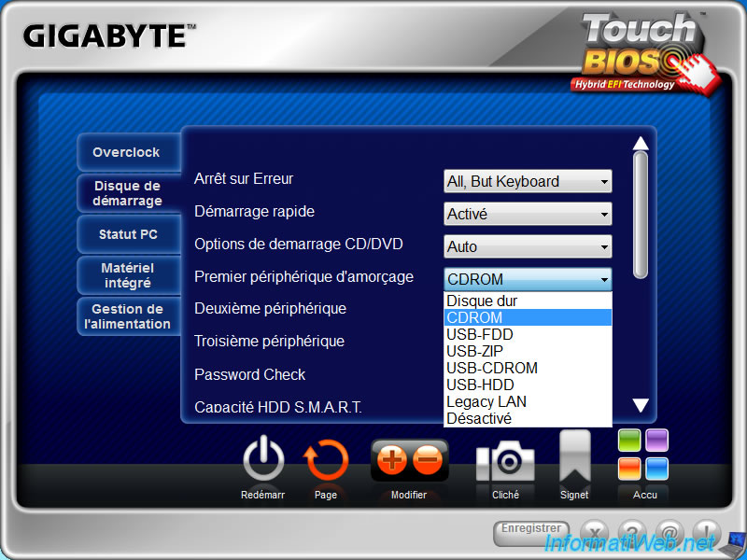Viewport: 747px width, 560px height.
Task: Select the Matériel intégré tab
Action: pyautogui.click(x=127, y=275)
